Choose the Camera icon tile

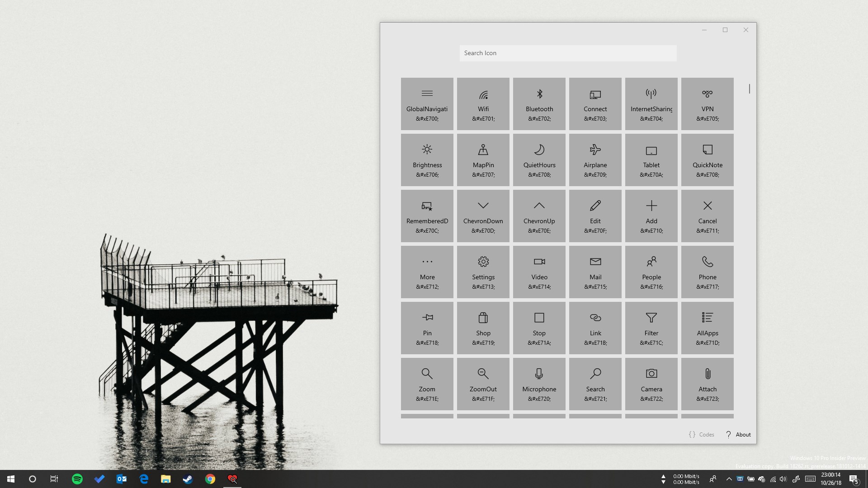[651, 384]
